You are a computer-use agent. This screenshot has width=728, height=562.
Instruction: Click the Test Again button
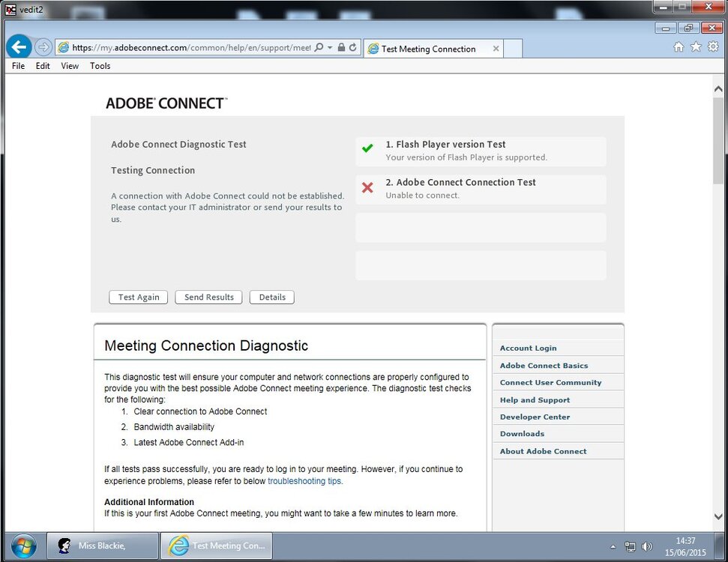pos(139,297)
